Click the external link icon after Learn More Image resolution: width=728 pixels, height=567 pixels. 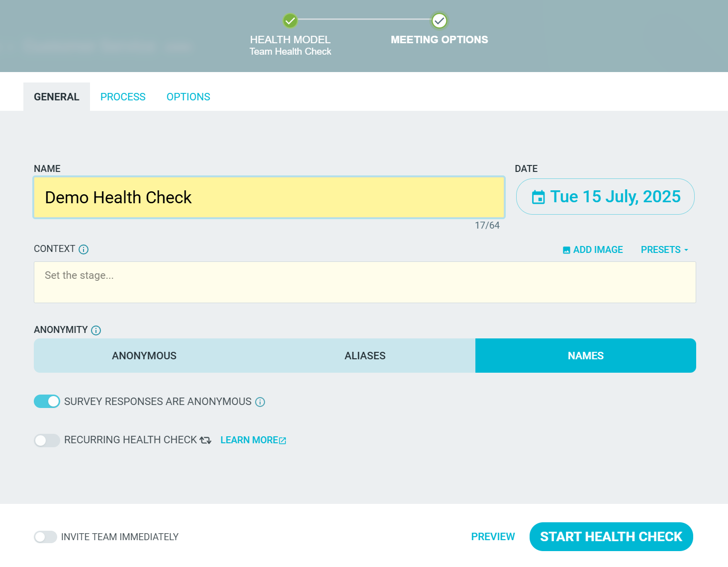282,441
